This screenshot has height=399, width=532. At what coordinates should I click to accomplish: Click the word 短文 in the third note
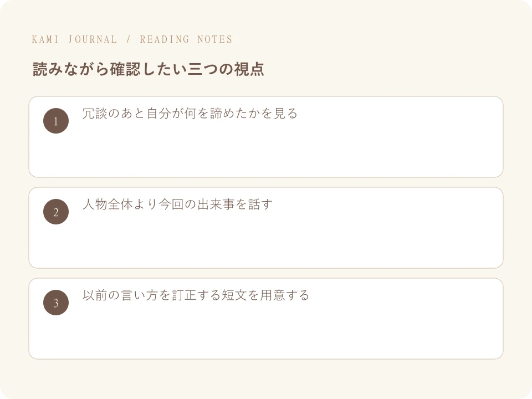point(234,295)
